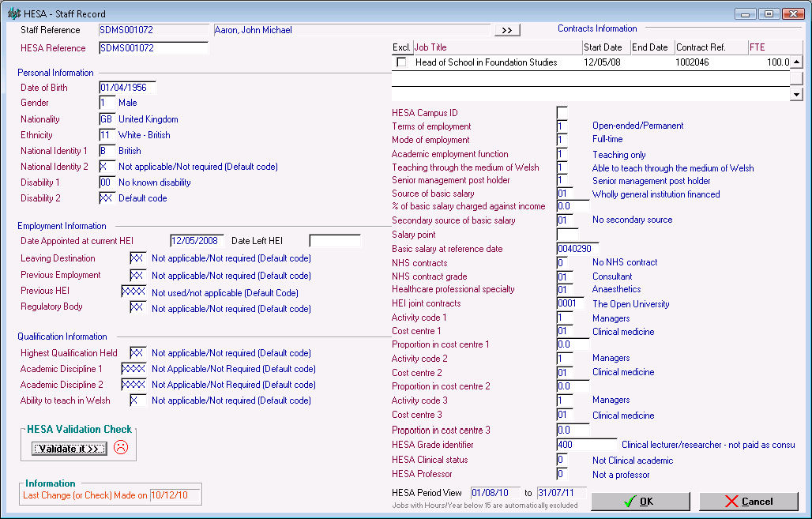Click the HESA Professor code field
This screenshot has height=519, width=812.
[562, 474]
